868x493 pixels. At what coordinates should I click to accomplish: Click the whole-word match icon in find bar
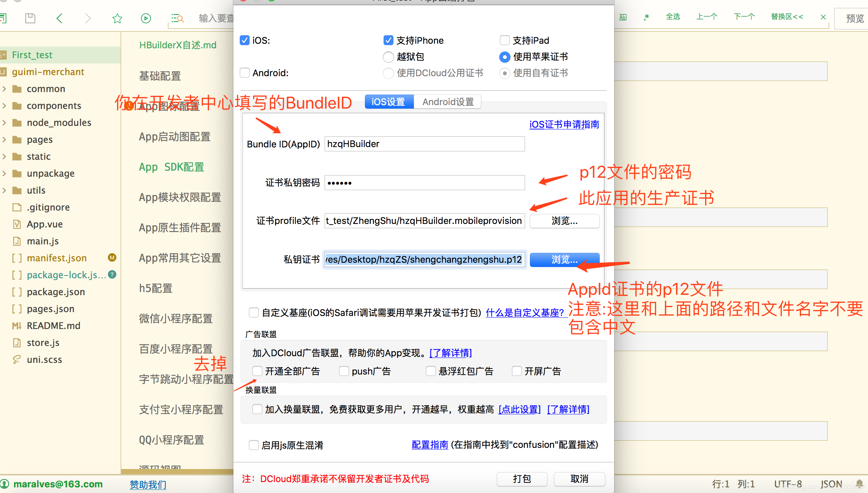pyautogui.click(x=623, y=17)
